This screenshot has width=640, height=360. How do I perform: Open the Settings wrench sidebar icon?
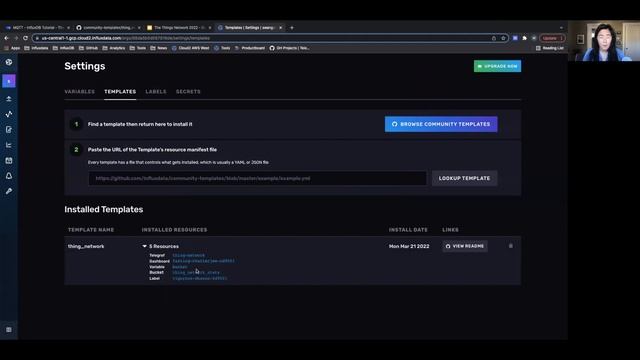pyautogui.click(x=9, y=191)
